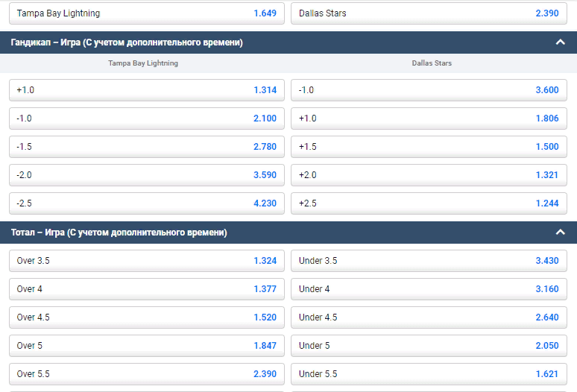
Task: Bet Over 3.5 at 1.324
Action: (147, 261)
